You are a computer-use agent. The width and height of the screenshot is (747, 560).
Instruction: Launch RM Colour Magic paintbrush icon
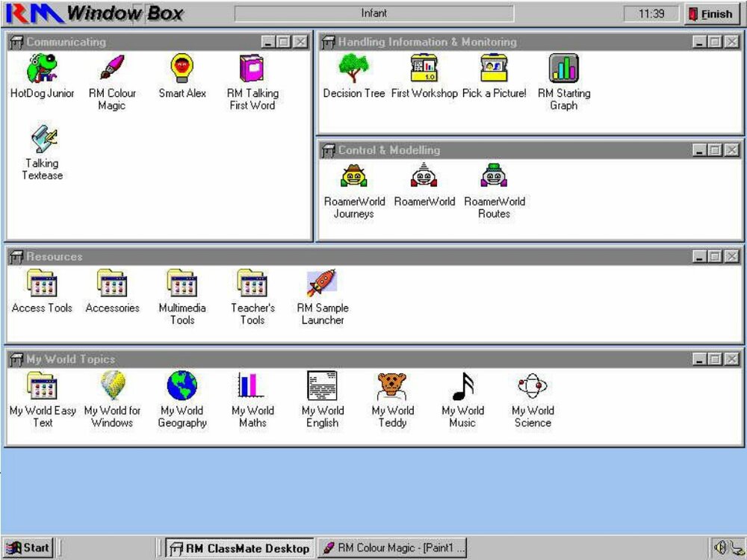(112, 68)
